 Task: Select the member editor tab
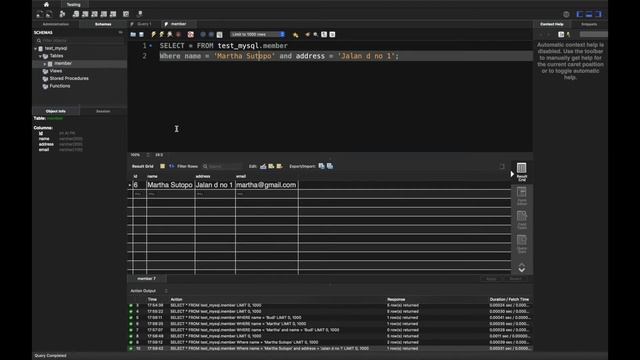pyautogui.click(x=178, y=24)
